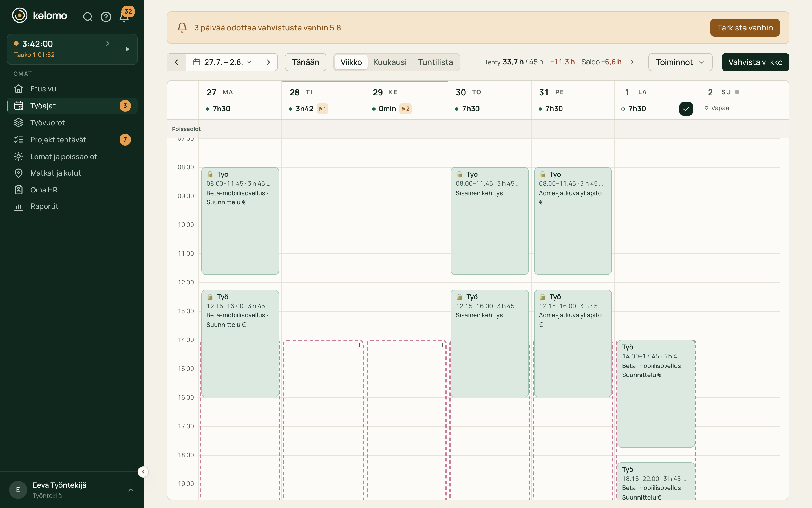Screen dimensions: 812x508
Task: Click the sun icon for Lomat ja poissaolot
Action: tap(19, 157)
